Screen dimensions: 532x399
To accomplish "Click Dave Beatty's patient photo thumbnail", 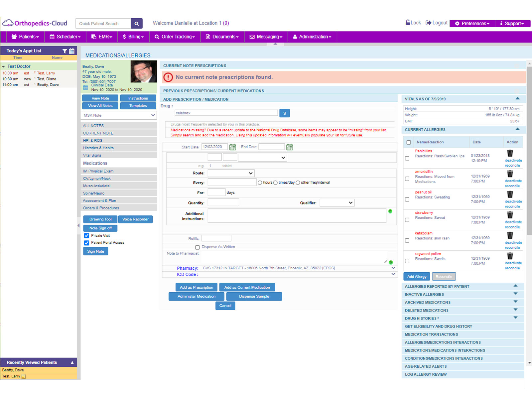I will point(144,71).
